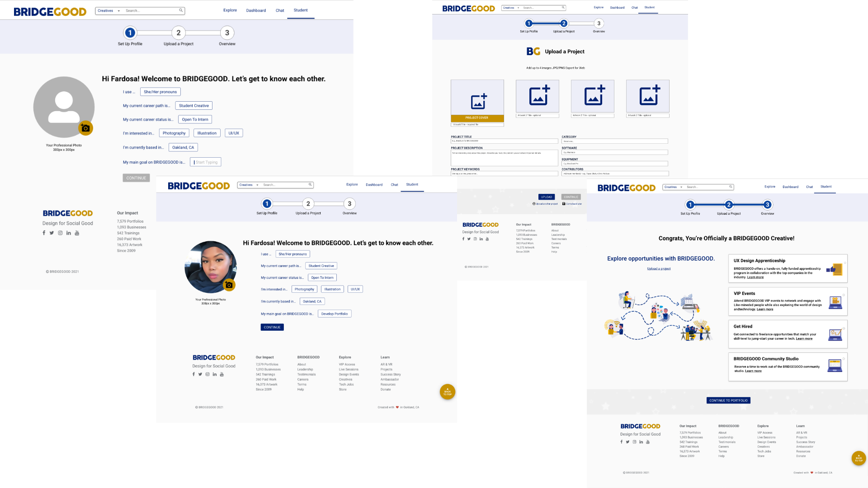
Task: Click the camera icon on Fardosa's uploaded photo
Action: point(229,285)
